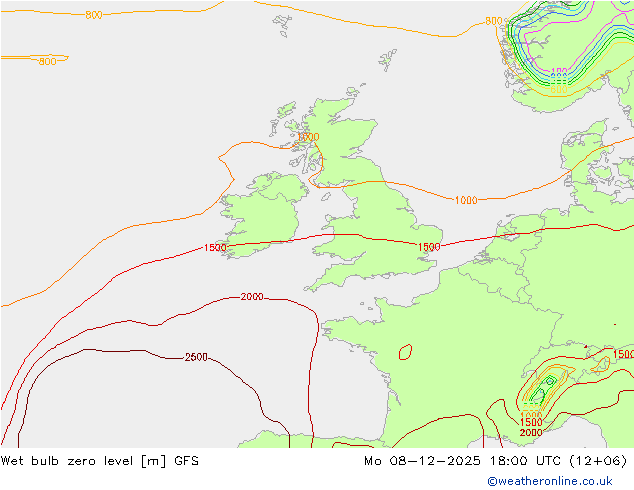This screenshot has width=634, height=490.
Task: Click the 1000 contour label over the North Sea
Action: pos(466,200)
